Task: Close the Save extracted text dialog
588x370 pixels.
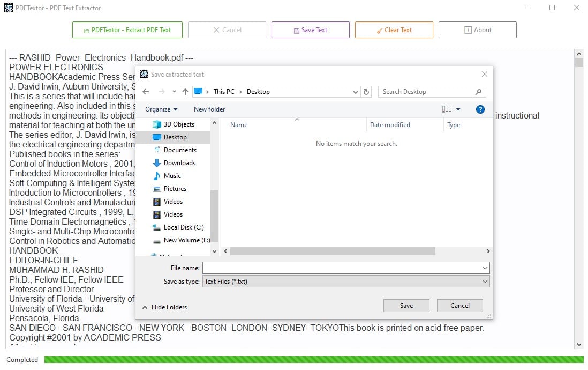Action: pos(485,74)
